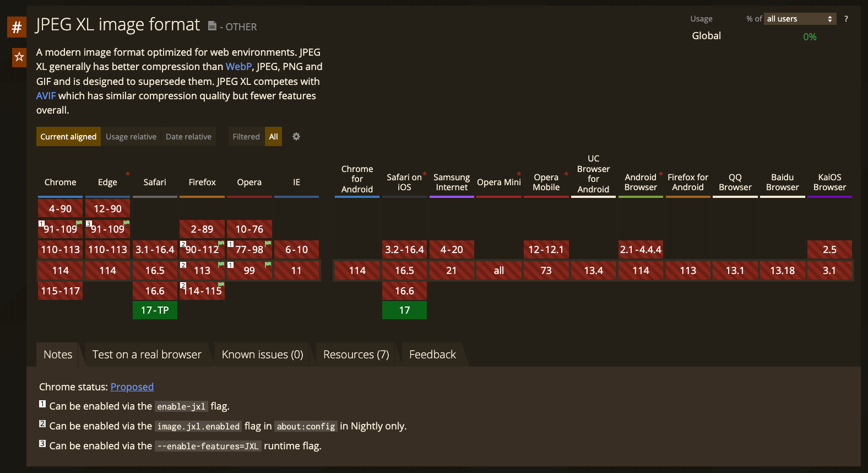Select the Current aligned view
The width and height of the screenshot is (868, 473).
click(x=68, y=137)
